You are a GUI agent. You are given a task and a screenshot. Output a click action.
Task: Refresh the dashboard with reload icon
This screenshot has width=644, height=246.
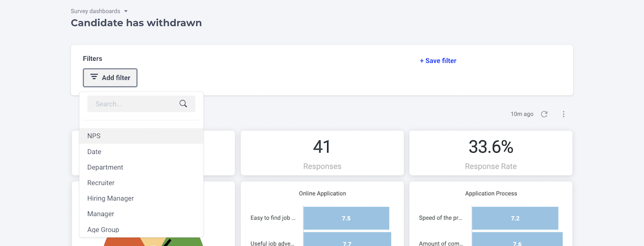544,114
